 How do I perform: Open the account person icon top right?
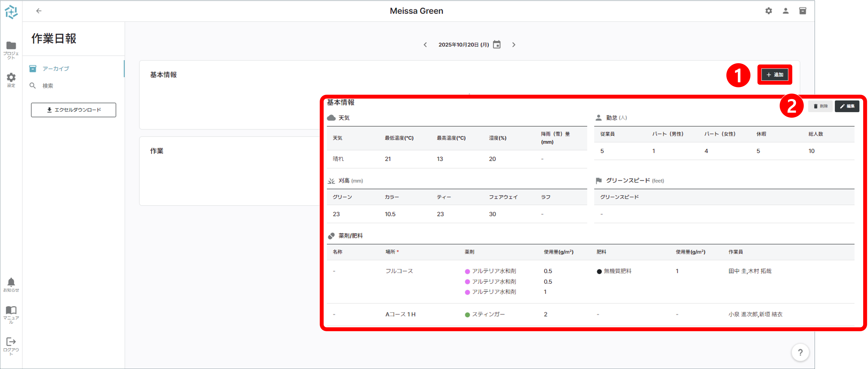785,11
